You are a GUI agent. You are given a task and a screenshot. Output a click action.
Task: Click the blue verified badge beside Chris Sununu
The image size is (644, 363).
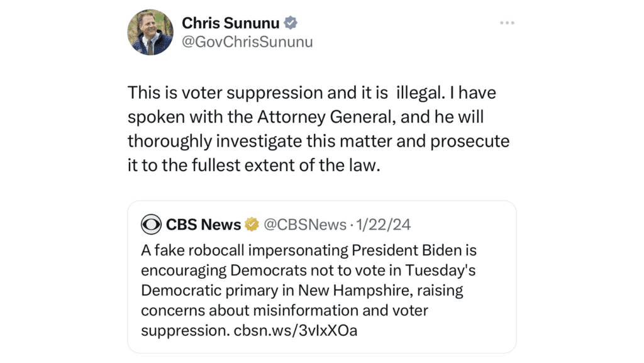[291, 23]
